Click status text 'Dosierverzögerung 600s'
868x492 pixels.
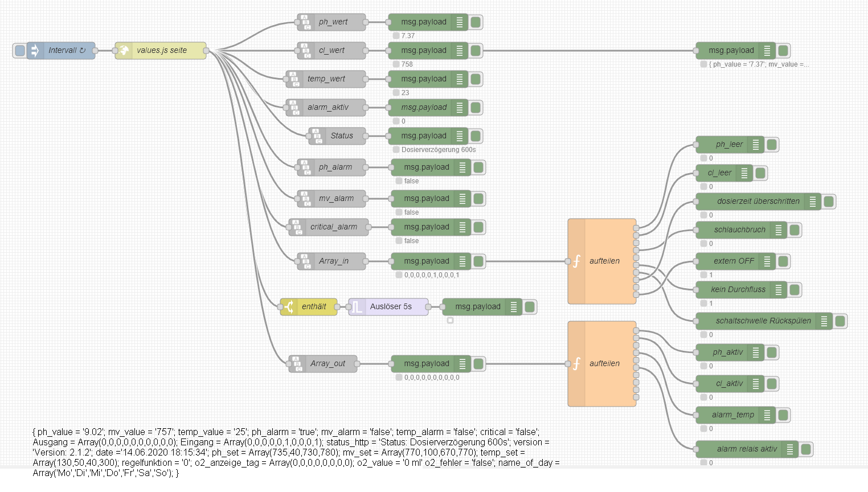[x=439, y=150]
